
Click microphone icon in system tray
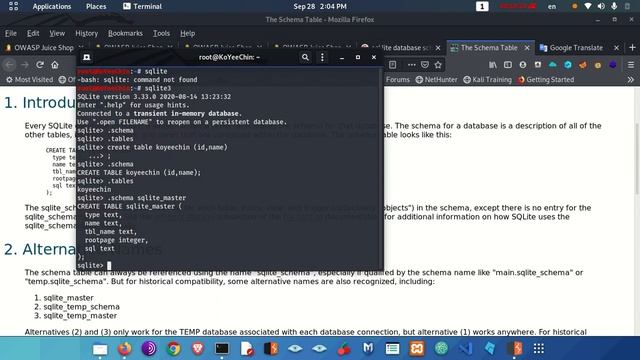[x=614, y=7]
